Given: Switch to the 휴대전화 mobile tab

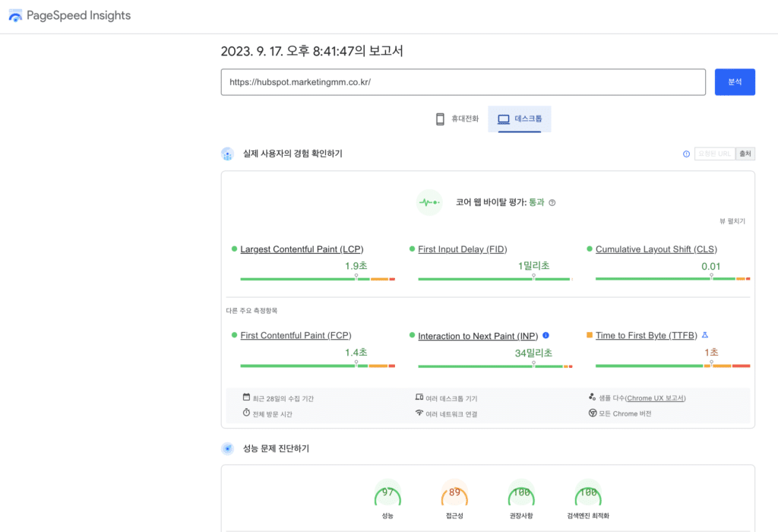Looking at the screenshot, I should click(x=457, y=119).
